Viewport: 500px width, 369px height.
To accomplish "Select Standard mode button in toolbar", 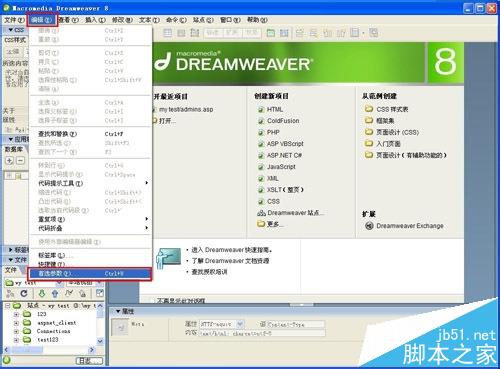I will click(x=213, y=33).
